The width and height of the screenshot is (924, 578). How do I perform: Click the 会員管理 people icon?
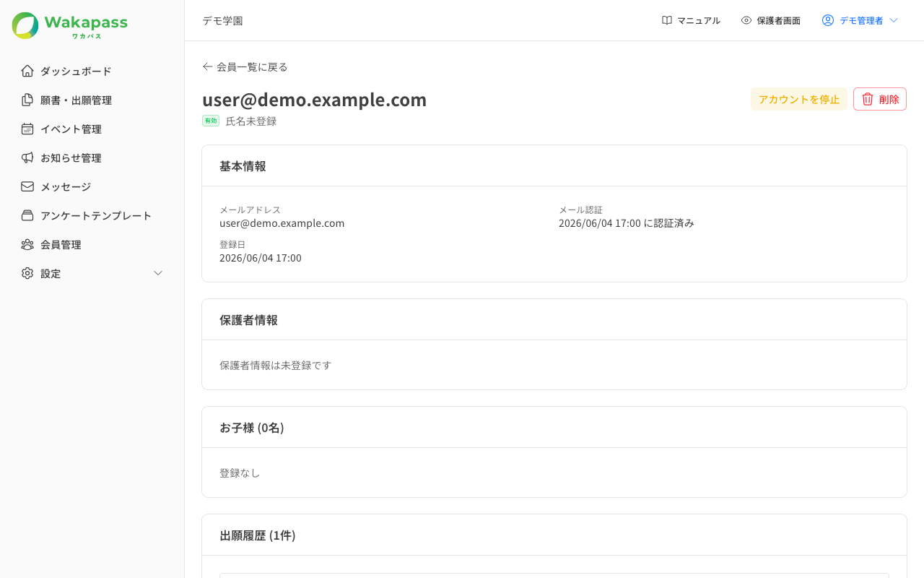tap(27, 244)
